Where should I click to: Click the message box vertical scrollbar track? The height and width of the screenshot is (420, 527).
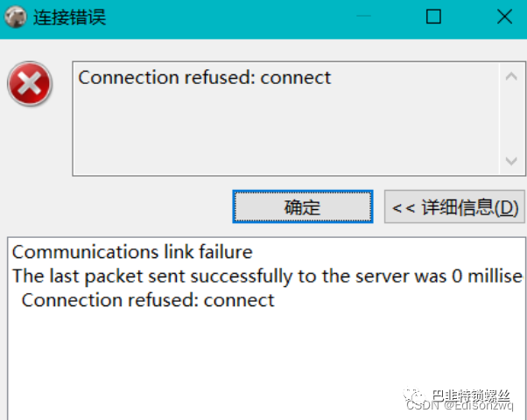[511, 119]
